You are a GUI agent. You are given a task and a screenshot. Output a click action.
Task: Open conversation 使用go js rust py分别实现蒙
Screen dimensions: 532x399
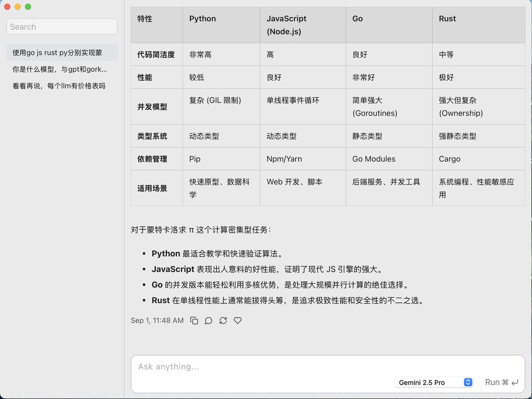tap(62, 52)
